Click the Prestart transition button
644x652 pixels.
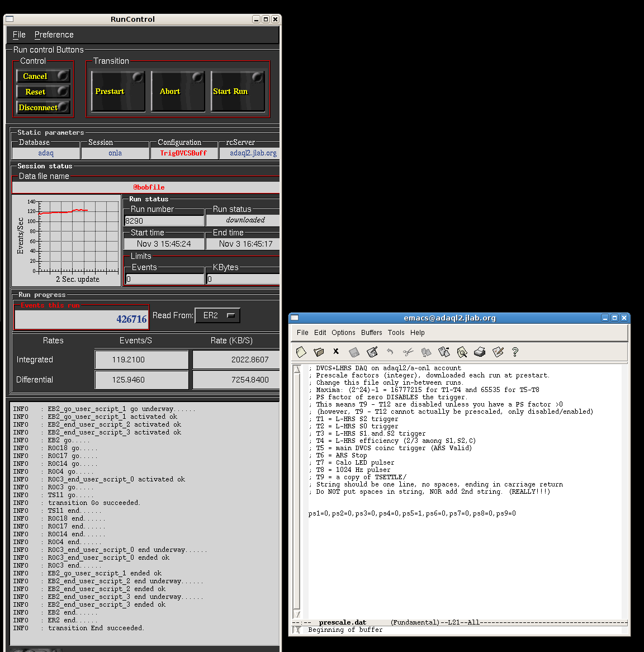tap(118, 91)
